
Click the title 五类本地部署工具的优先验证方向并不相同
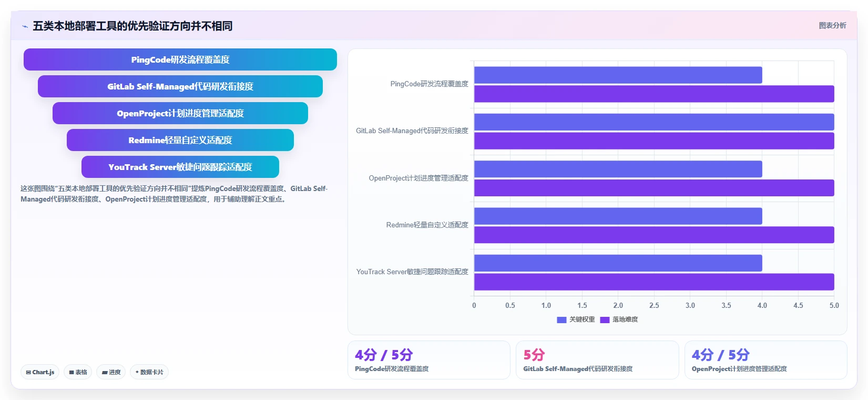(132, 26)
